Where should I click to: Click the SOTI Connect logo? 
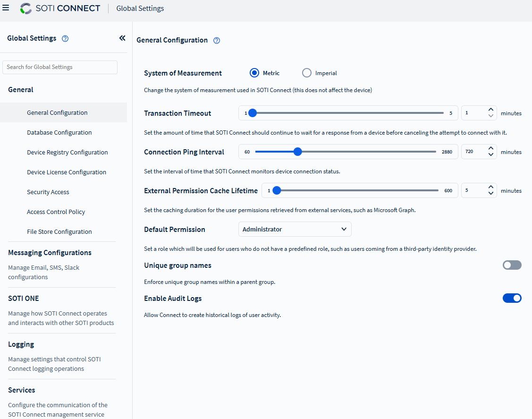click(60, 8)
